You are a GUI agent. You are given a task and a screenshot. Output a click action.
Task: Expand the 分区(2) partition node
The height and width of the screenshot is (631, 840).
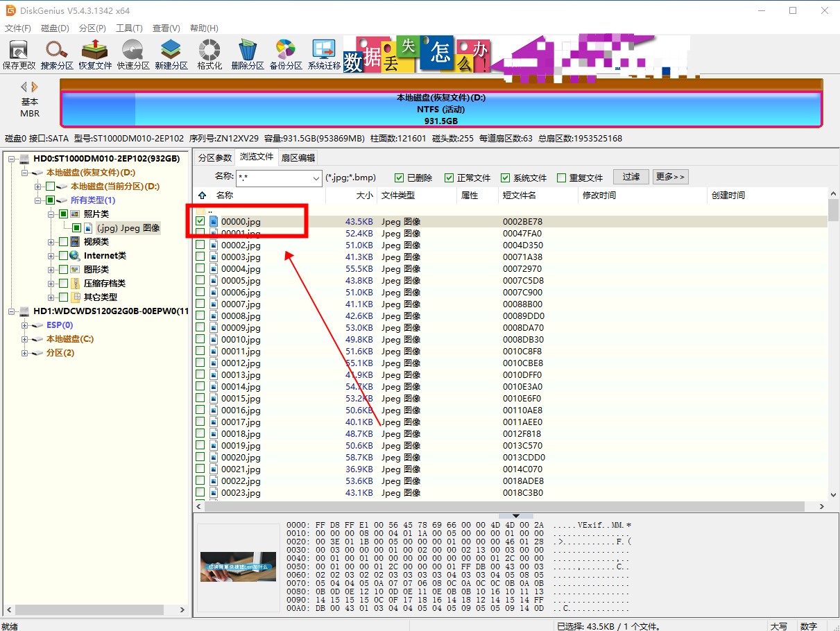(25, 353)
